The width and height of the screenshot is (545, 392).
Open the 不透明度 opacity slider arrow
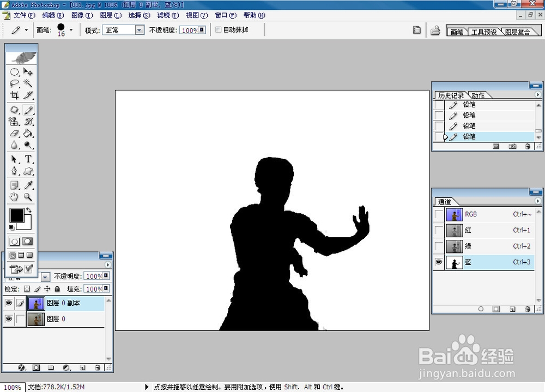202,30
